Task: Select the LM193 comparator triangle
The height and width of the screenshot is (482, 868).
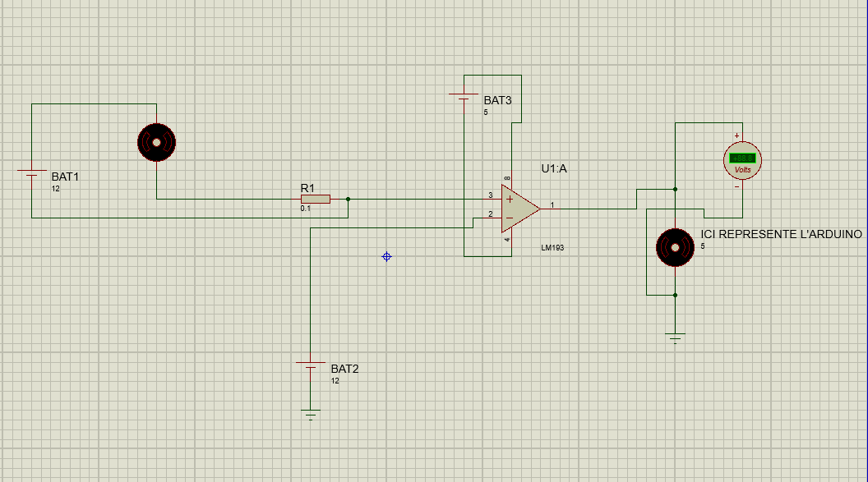Action: pyautogui.click(x=520, y=209)
